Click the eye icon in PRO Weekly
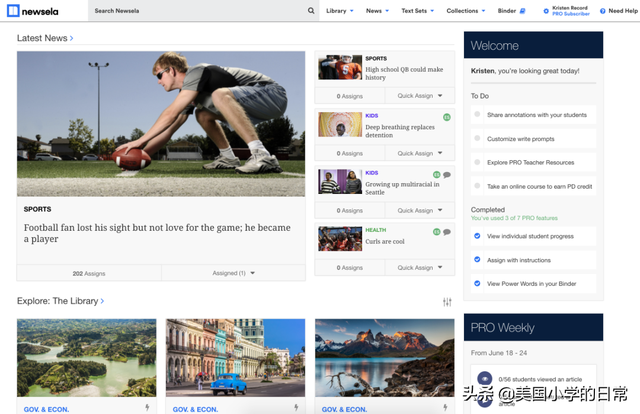This screenshot has height=414, width=640. click(484, 378)
